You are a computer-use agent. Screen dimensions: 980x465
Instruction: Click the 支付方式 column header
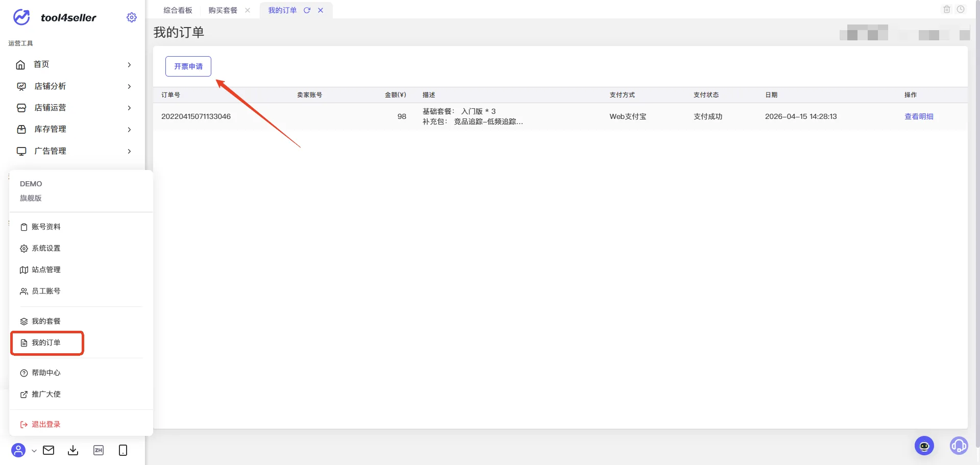coord(622,95)
